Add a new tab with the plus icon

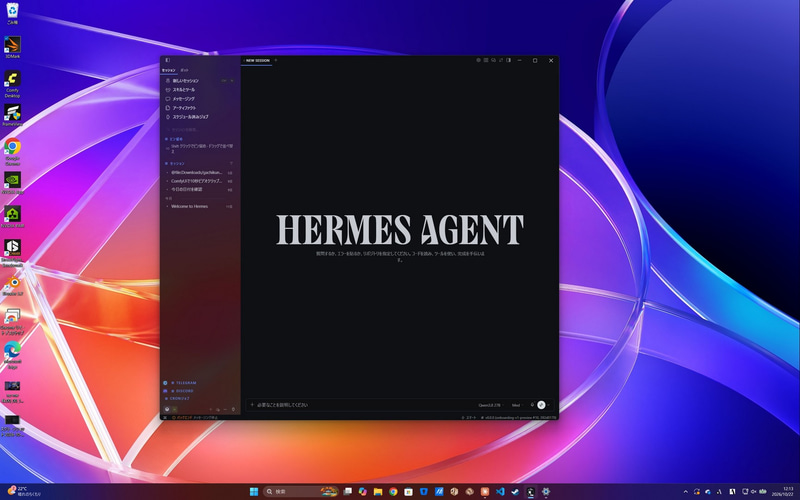(276, 60)
